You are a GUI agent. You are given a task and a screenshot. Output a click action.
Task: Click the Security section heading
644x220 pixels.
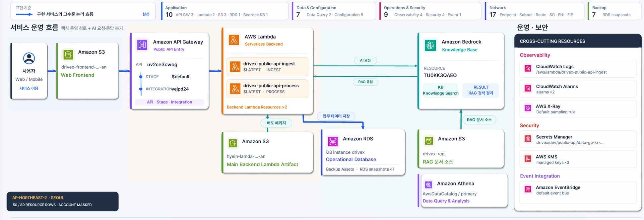529,125
